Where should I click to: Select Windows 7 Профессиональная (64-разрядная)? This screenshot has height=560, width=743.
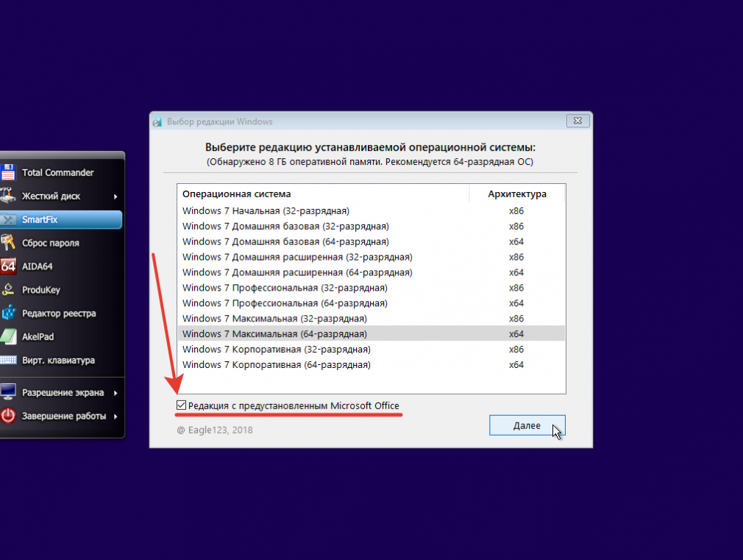[x=371, y=303]
